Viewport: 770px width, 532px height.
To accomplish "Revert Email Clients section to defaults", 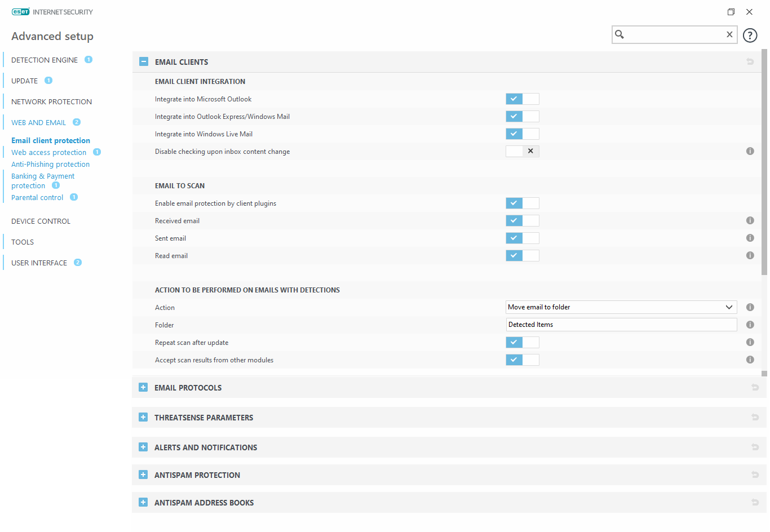I will click(x=750, y=62).
